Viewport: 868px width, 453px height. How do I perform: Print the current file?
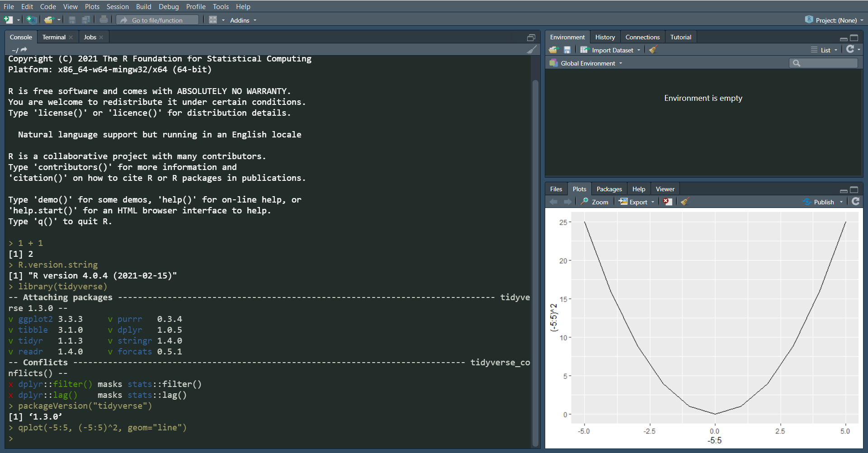[x=104, y=20]
